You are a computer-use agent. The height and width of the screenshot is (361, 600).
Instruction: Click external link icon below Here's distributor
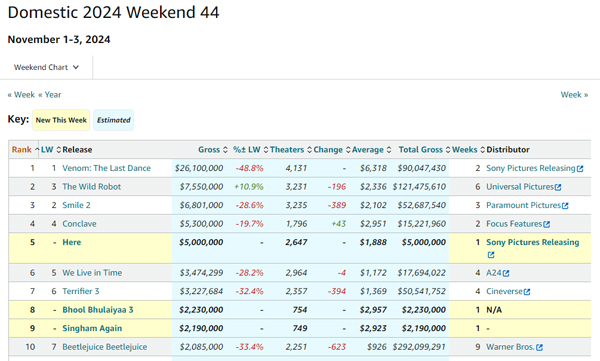coord(491,255)
